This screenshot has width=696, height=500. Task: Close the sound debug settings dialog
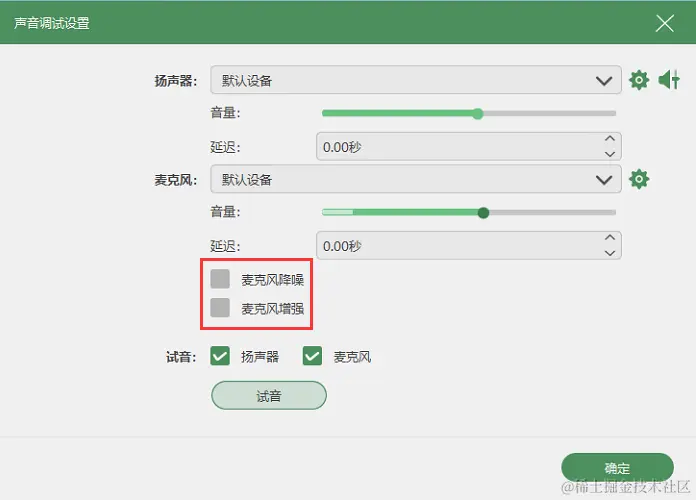coord(664,23)
